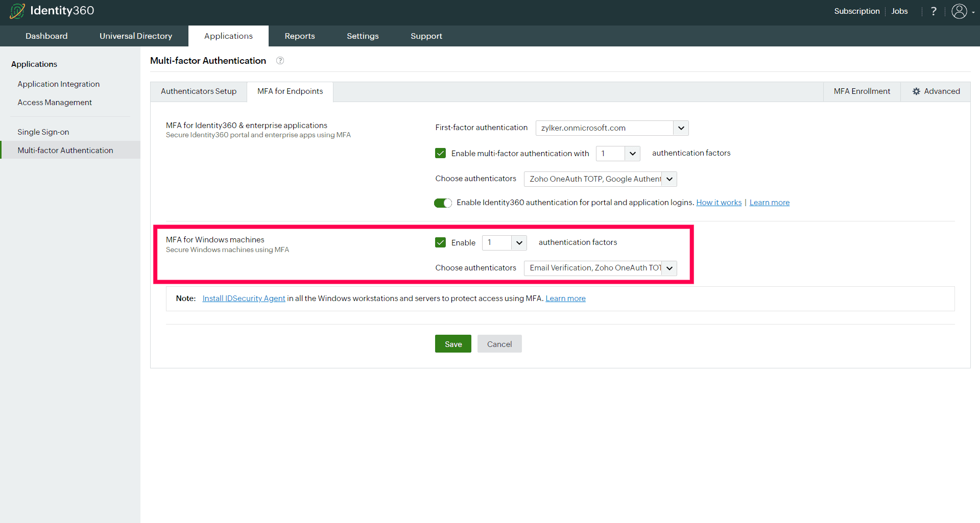Go to Access Management in sidebar

click(x=55, y=103)
